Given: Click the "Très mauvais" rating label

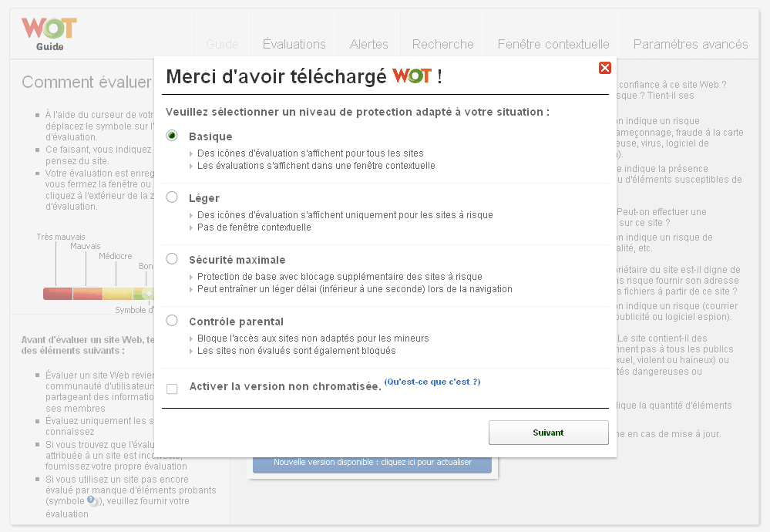Looking at the screenshot, I should tap(60, 237).
